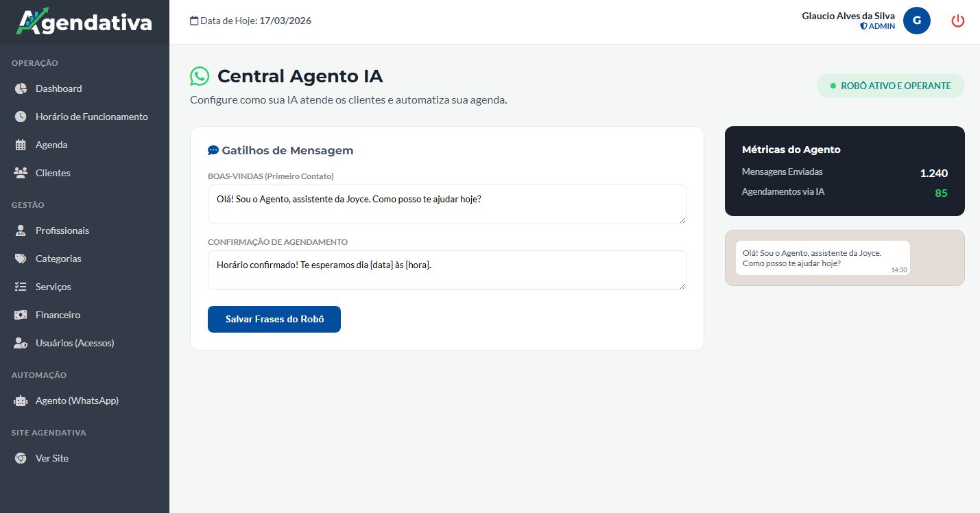Click the Agendativa logo
Viewport: 980px width, 513px height.
point(84,22)
